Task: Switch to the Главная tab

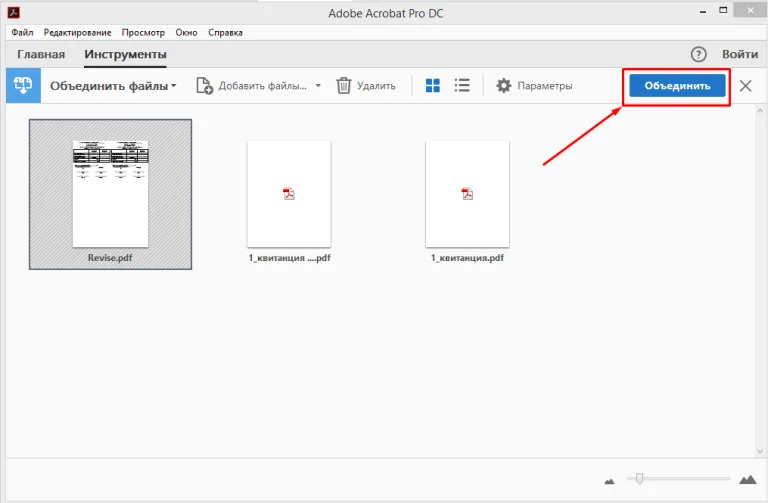Action: point(41,54)
